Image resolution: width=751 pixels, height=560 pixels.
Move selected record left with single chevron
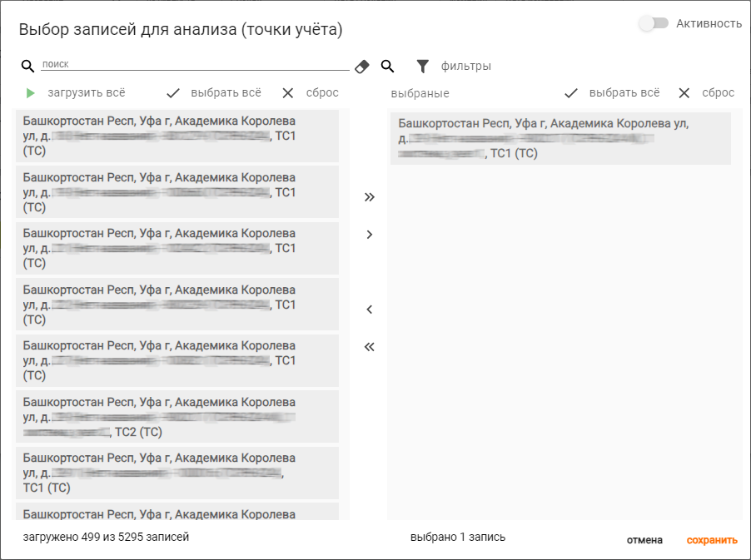tap(370, 310)
